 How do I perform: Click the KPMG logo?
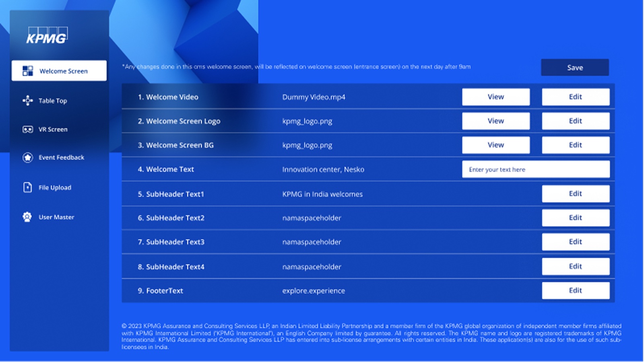pyautogui.click(x=47, y=35)
